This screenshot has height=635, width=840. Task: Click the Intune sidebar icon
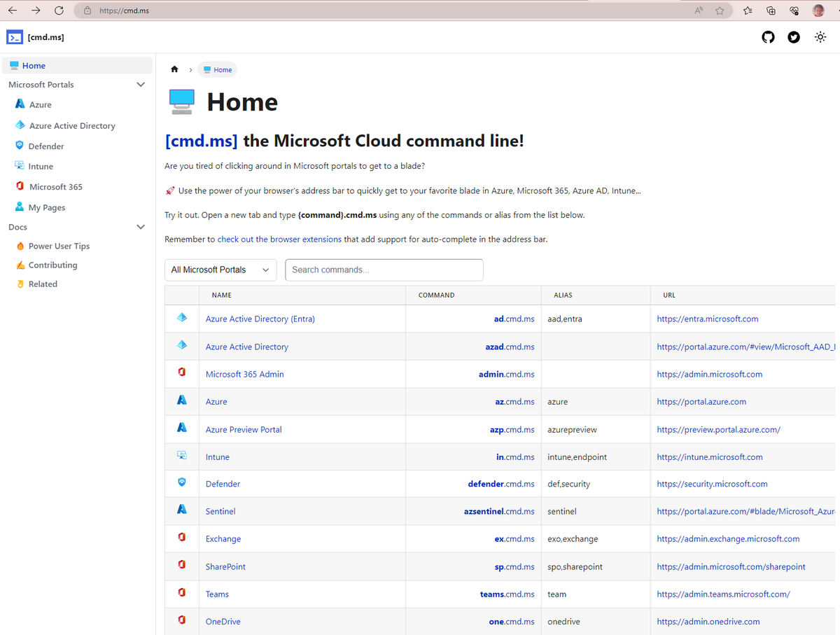pyautogui.click(x=20, y=166)
